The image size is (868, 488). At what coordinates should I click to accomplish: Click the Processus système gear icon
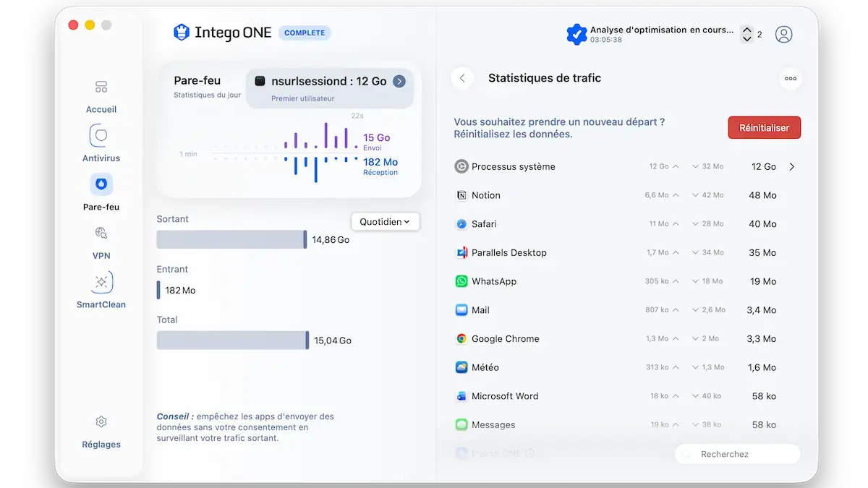(461, 166)
